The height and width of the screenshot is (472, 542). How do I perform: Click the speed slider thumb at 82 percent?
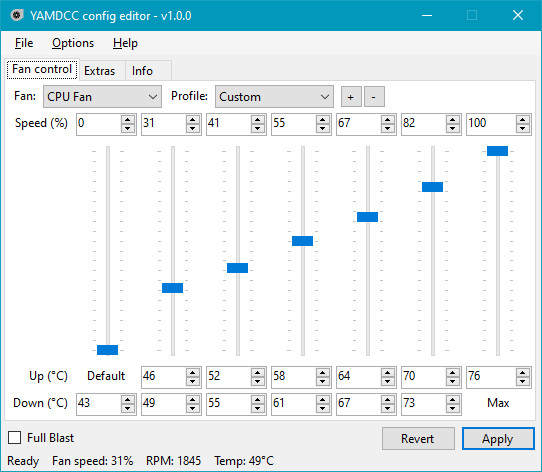pos(432,187)
